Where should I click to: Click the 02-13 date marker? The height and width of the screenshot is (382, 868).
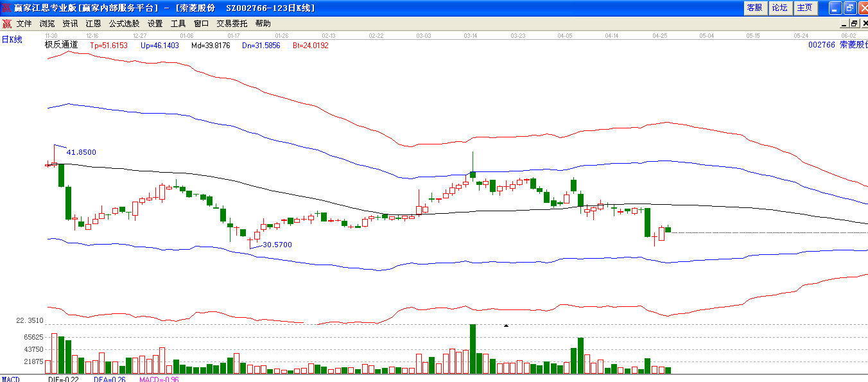point(329,35)
